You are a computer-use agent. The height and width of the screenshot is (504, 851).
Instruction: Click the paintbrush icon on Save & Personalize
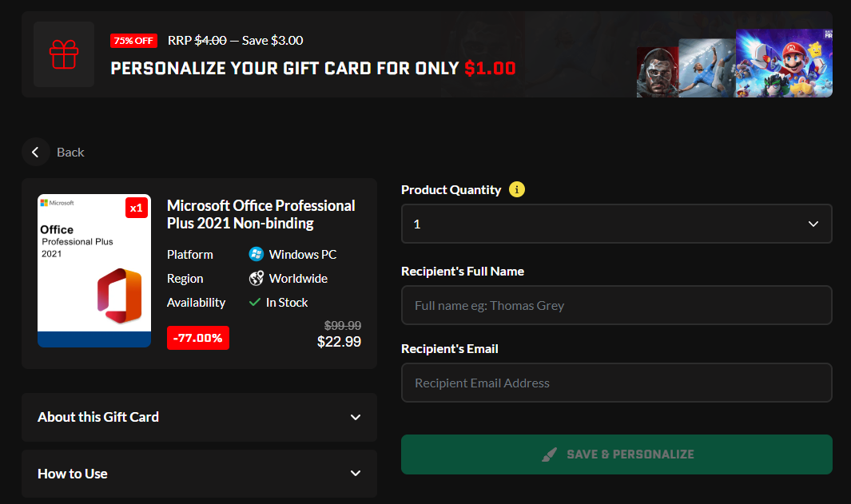point(549,454)
